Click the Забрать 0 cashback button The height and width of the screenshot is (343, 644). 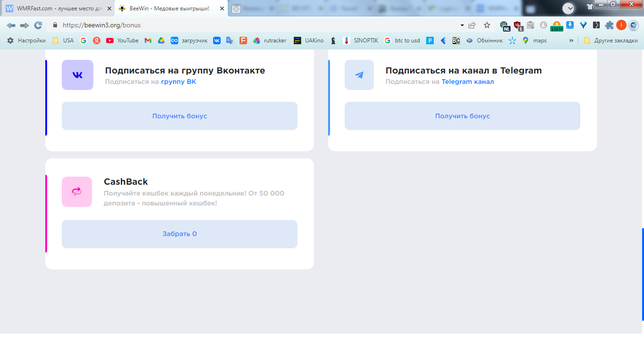pyautogui.click(x=180, y=234)
